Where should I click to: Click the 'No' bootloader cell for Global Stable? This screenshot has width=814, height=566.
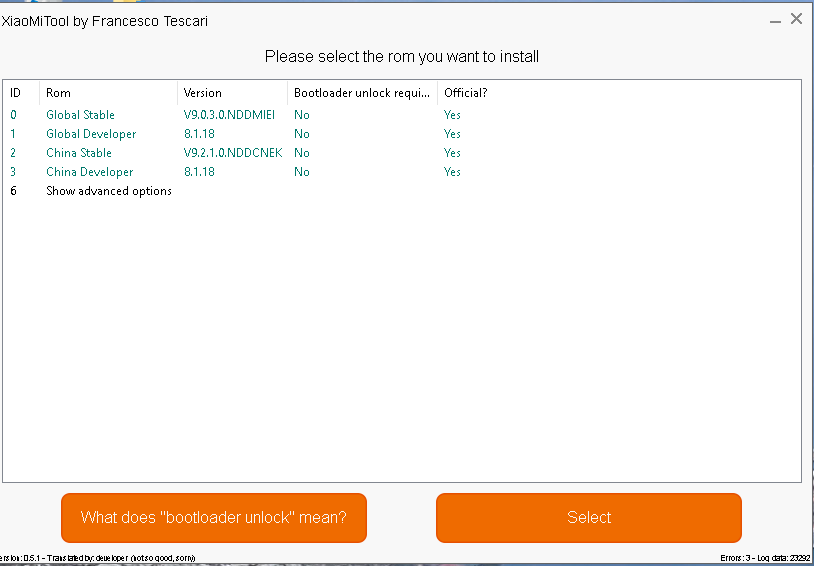pos(302,115)
